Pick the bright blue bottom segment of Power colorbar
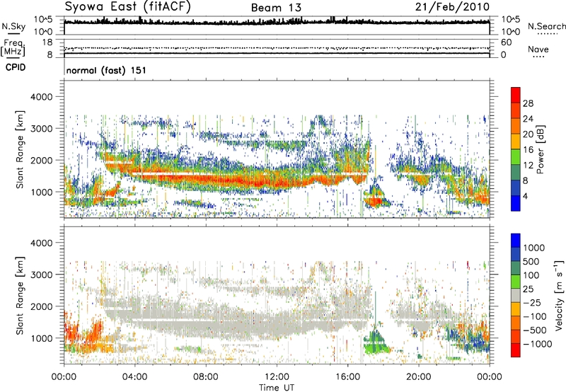This screenshot has height=392, width=566. tap(516, 203)
